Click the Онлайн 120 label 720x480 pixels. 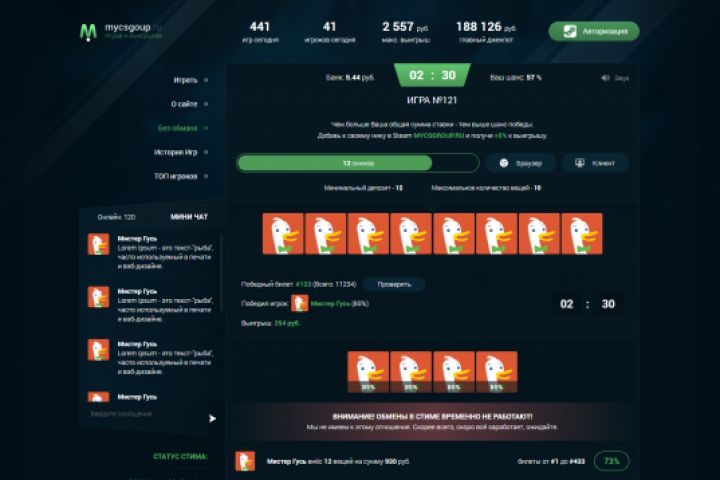click(117, 217)
